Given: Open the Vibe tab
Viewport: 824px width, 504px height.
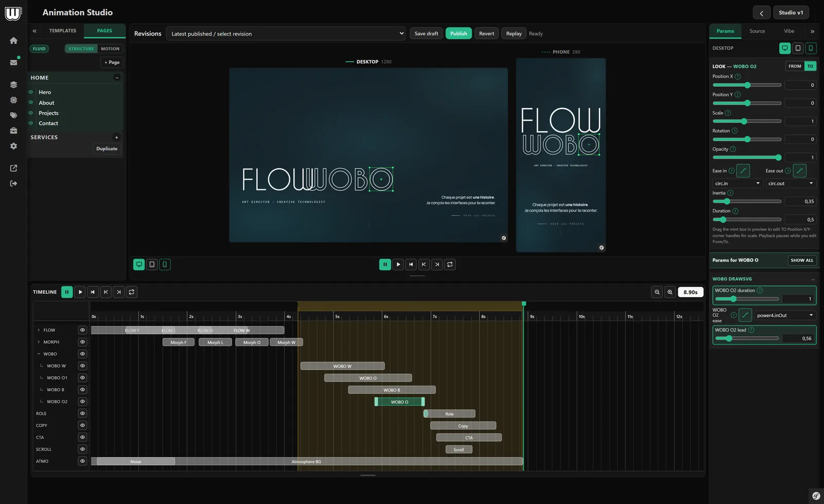Looking at the screenshot, I should tap(789, 31).
